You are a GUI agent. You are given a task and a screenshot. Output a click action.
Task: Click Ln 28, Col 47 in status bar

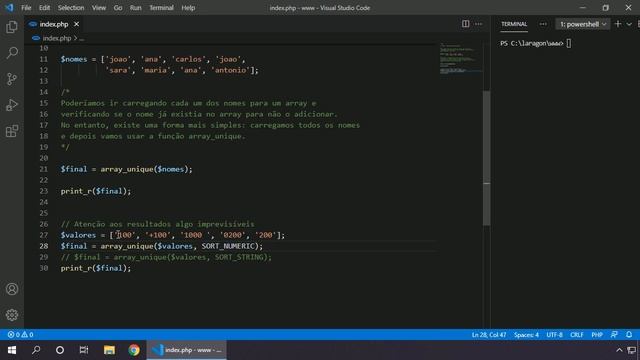point(489,335)
